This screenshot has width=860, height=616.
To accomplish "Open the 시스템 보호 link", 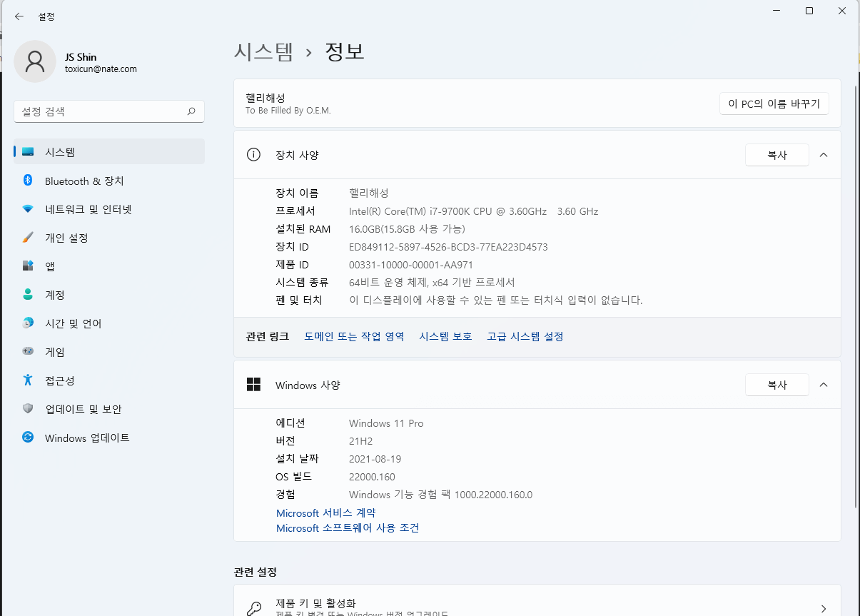I will 445,336.
